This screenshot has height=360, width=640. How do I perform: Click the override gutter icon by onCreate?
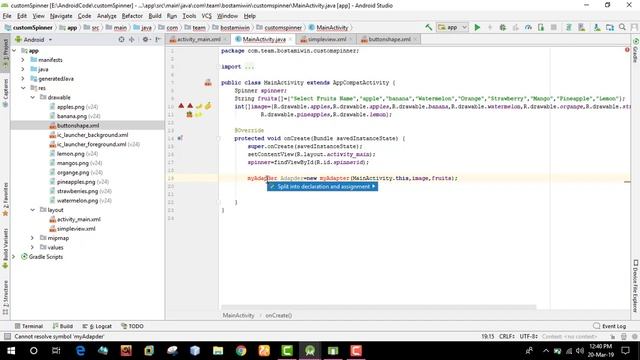[x=180, y=138]
